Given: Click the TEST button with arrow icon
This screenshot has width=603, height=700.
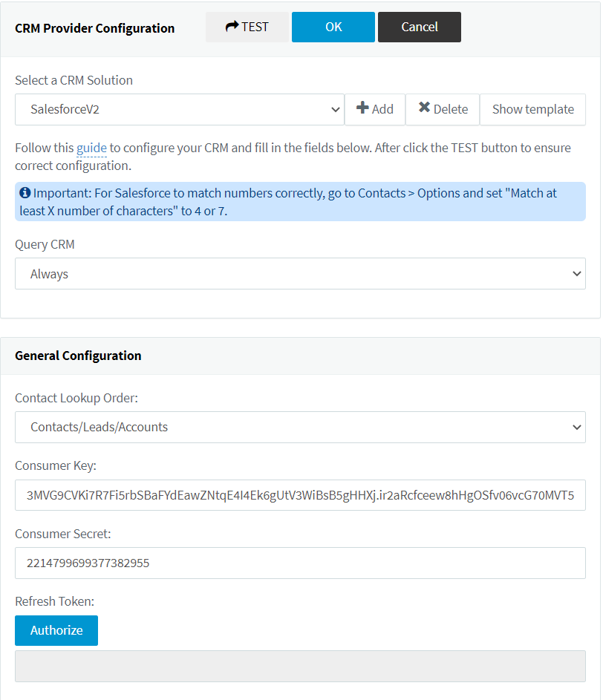Looking at the screenshot, I should tap(247, 27).
